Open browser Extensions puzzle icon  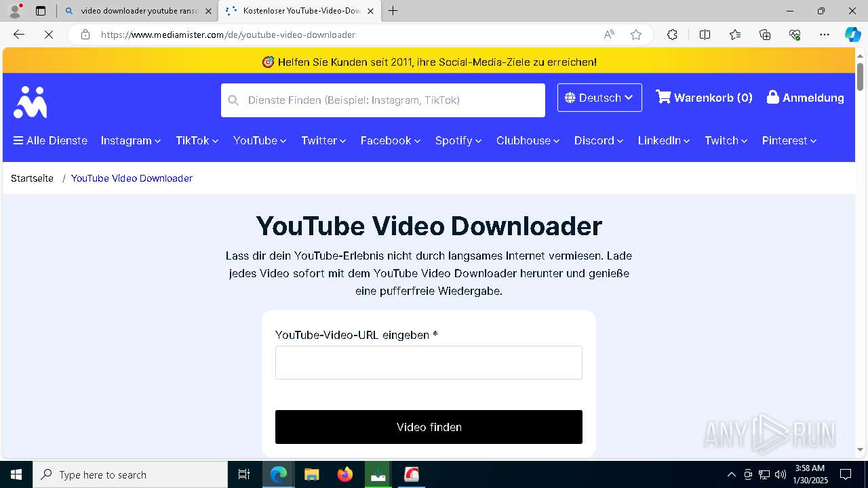672,35
